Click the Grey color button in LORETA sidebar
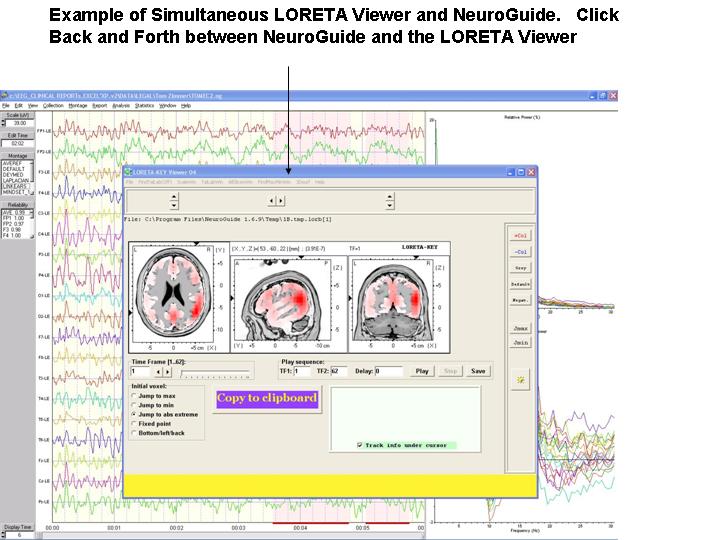 click(520, 268)
